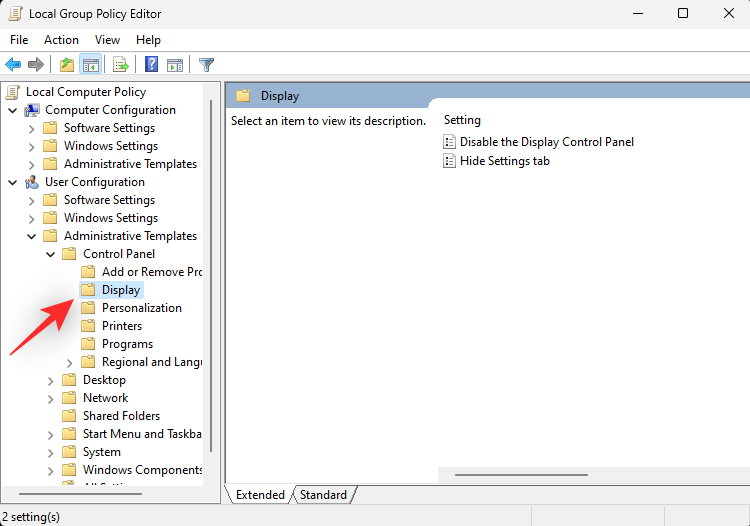Click the Setting column header
Viewport: 750px width, 526px height.
pyautogui.click(x=462, y=120)
